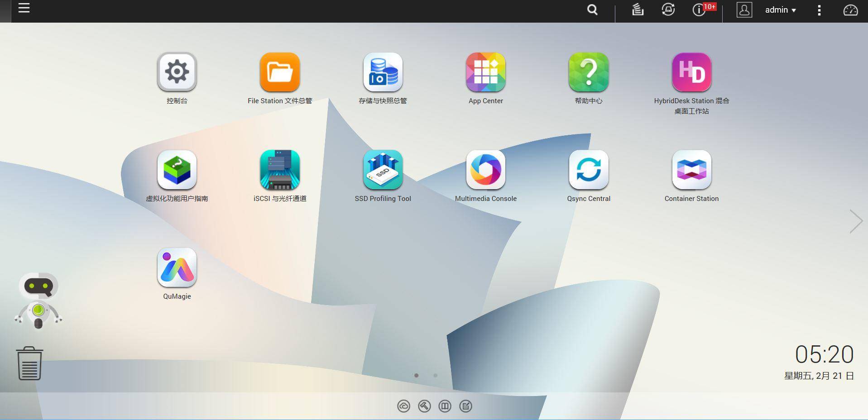
Task: Select the first desktop page dot
Action: click(x=417, y=375)
